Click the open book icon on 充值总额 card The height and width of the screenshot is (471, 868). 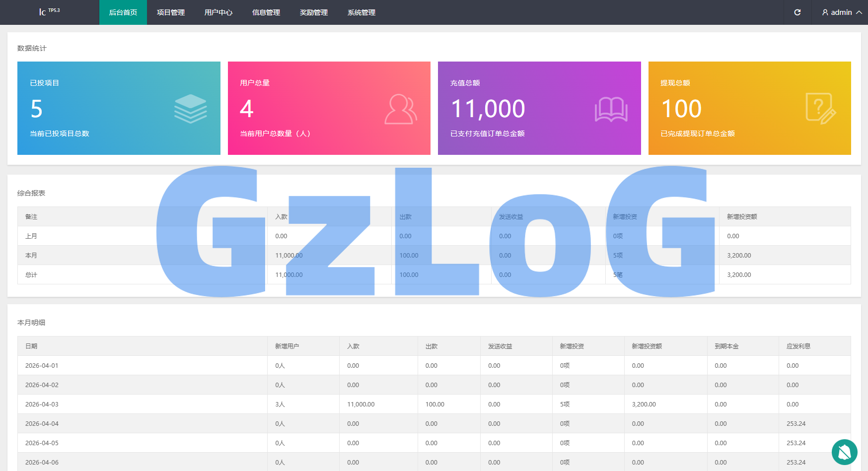tap(611, 109)
